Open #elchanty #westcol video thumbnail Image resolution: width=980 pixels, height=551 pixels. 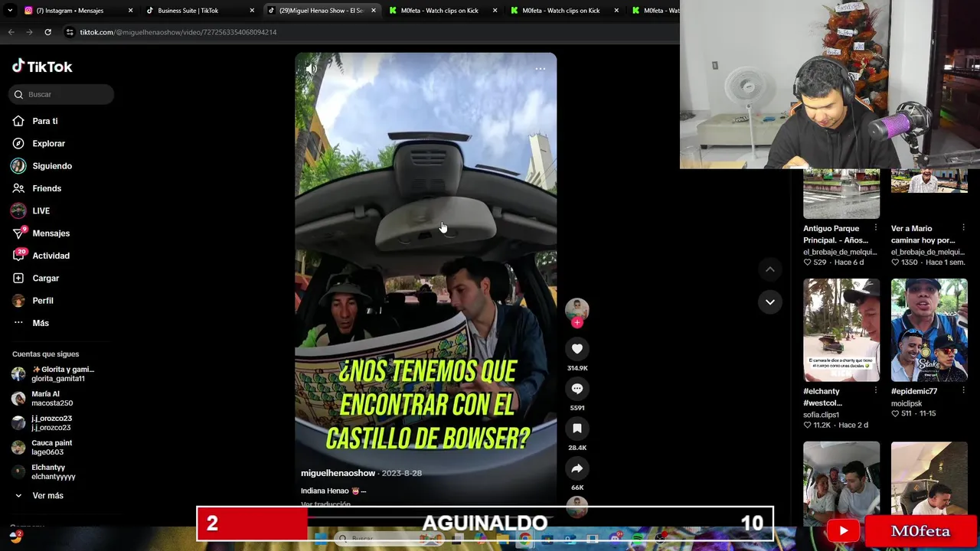coord(841,330)
